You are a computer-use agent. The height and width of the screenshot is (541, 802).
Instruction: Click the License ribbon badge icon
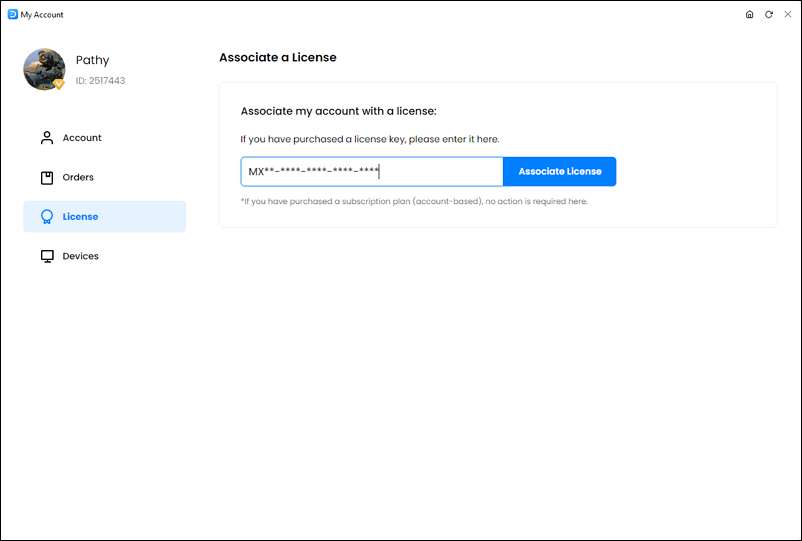[x=47, y=217]
